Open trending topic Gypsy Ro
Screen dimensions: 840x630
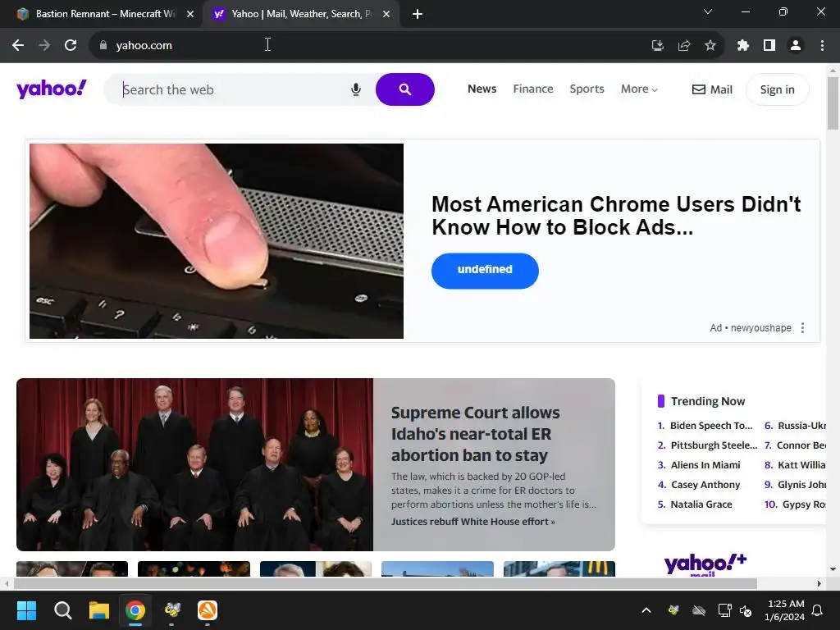804,504
